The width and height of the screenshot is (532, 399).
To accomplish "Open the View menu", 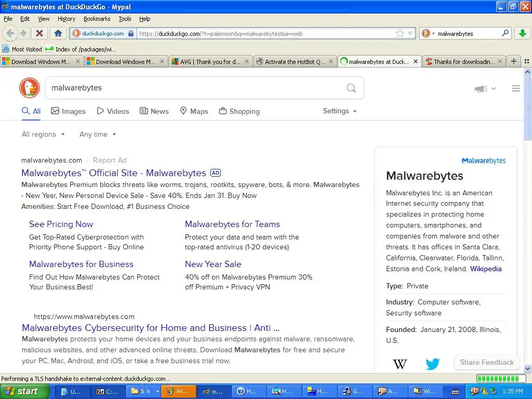I will coord(44,19).
